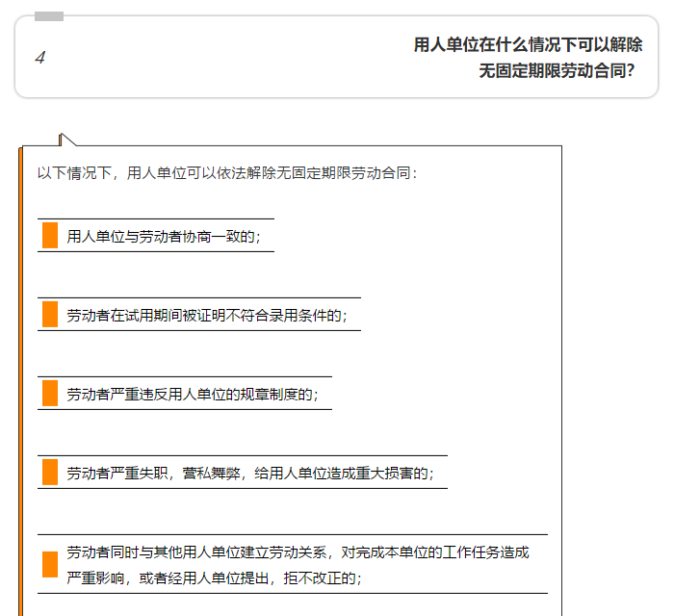Click the question number '4'
674x616 pixels.
pyautogui.click(x=40, y=58)
